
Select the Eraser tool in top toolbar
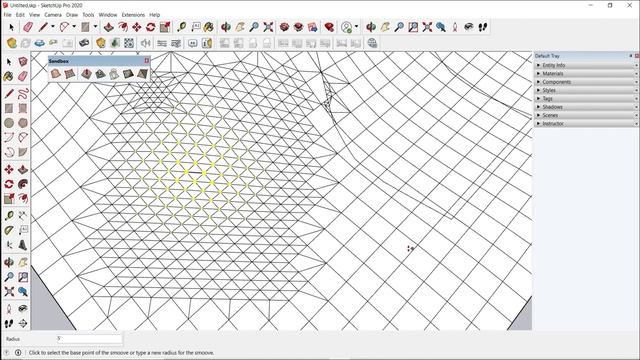[x=28, y=27]
